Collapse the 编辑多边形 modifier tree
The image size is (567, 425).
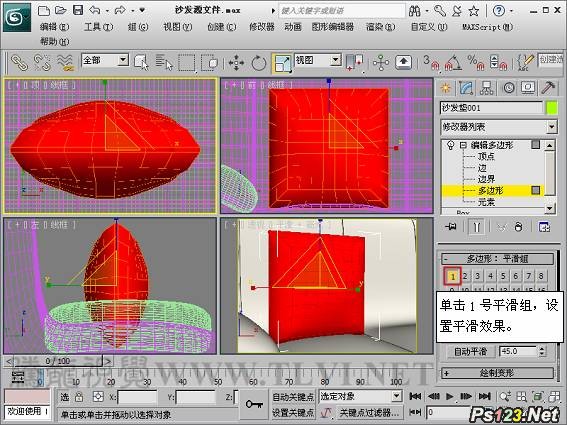[463, 145]
